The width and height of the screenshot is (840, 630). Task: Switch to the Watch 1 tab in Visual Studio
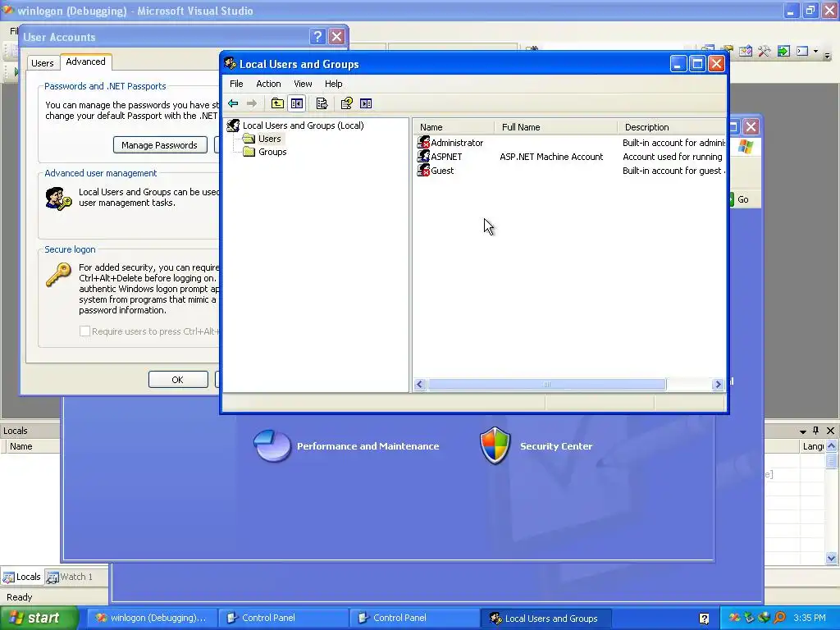tap(70, 577)
